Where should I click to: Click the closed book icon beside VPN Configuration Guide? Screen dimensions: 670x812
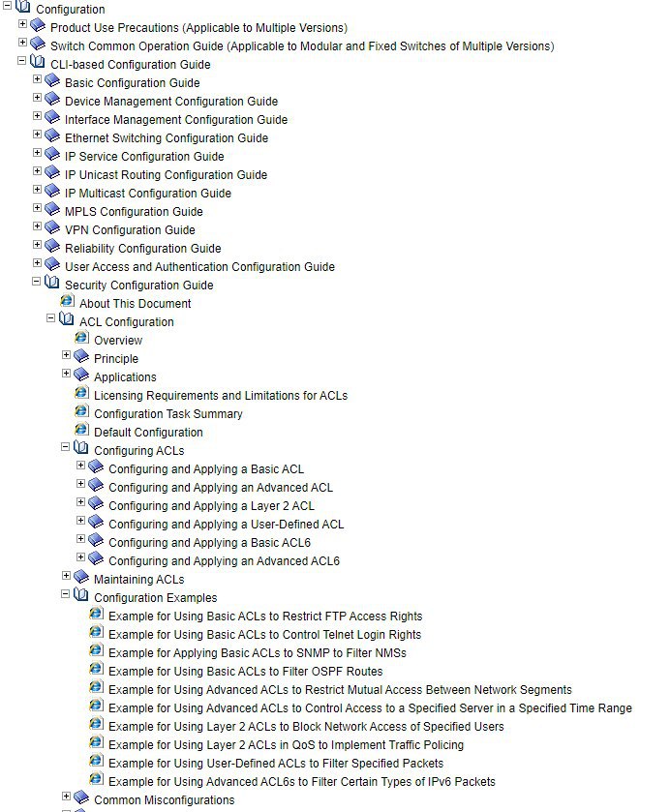pos(52,227)
